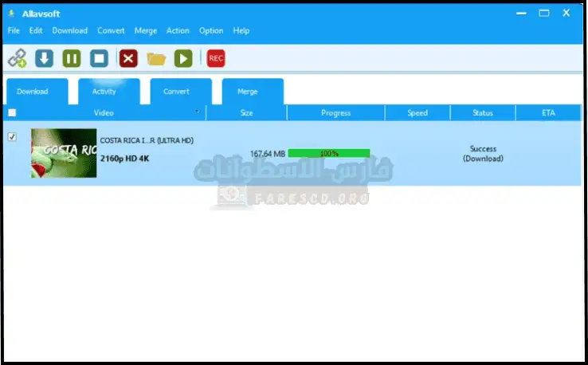Viewport: 588px width, 365px height.
Task: Open the Option menu
Action: coord(211,31)
